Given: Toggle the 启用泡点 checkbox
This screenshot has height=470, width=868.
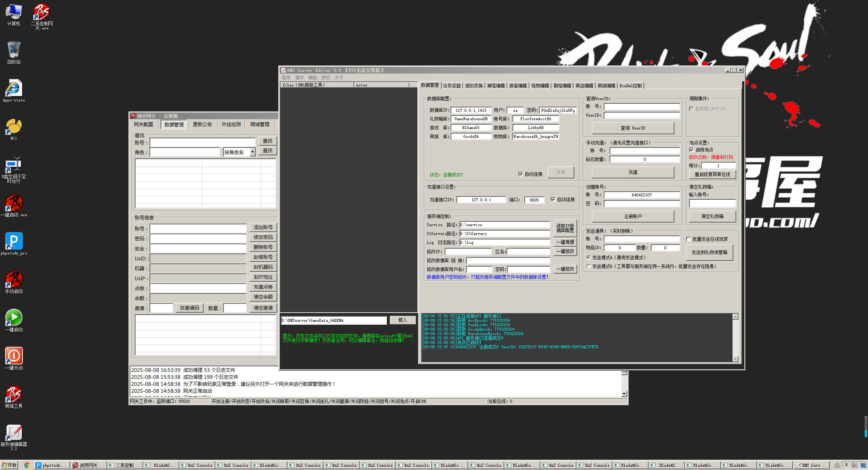Looking at the screenshot, I should (x=691, y=150).
